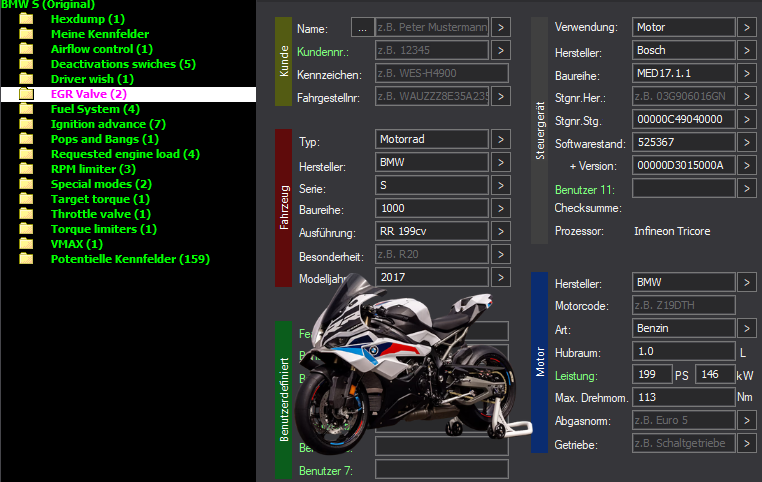Click the green Benutzer 11 label
762x482 pixels.
[x=585, y=190]
